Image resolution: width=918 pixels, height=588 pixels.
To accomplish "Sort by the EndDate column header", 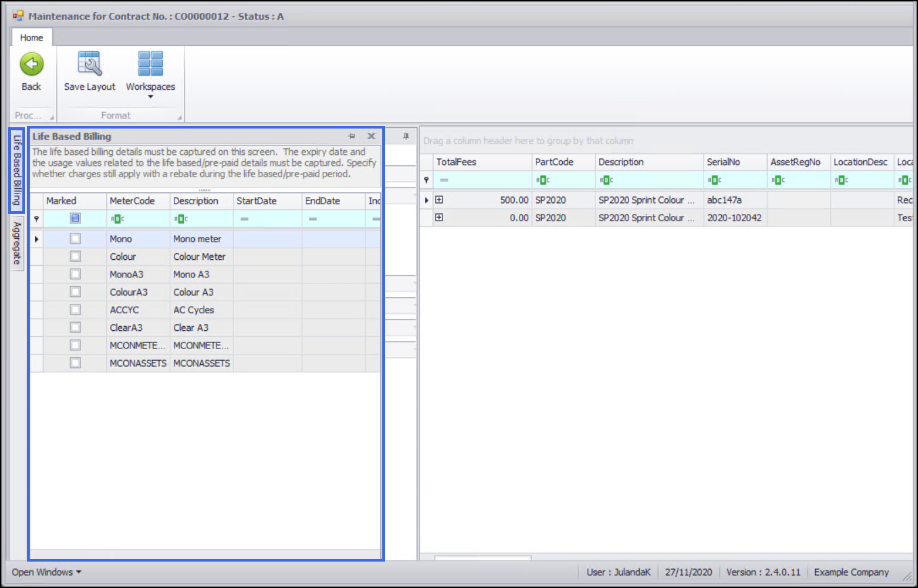I will click(334, 201).
